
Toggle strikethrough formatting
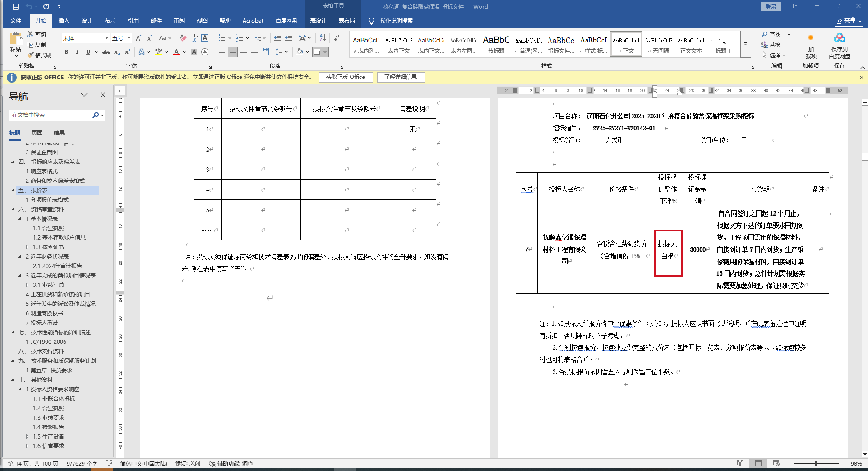[106, 52]
